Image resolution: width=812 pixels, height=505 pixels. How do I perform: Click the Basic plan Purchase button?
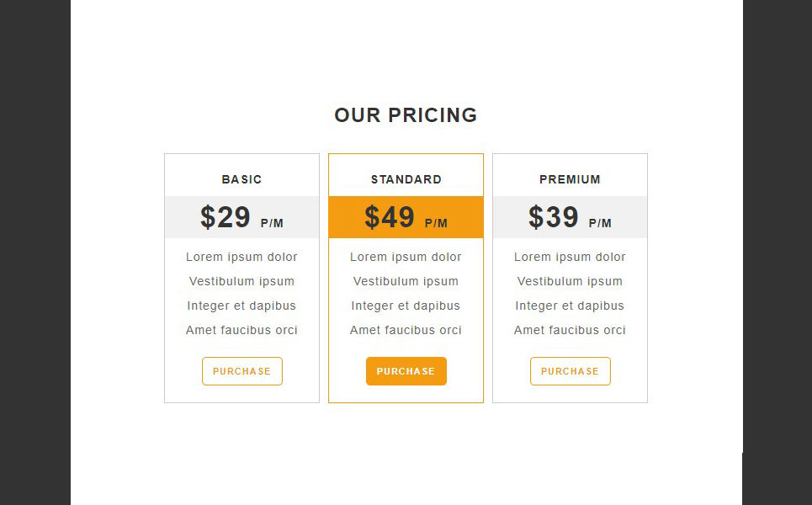coord(241,371)
